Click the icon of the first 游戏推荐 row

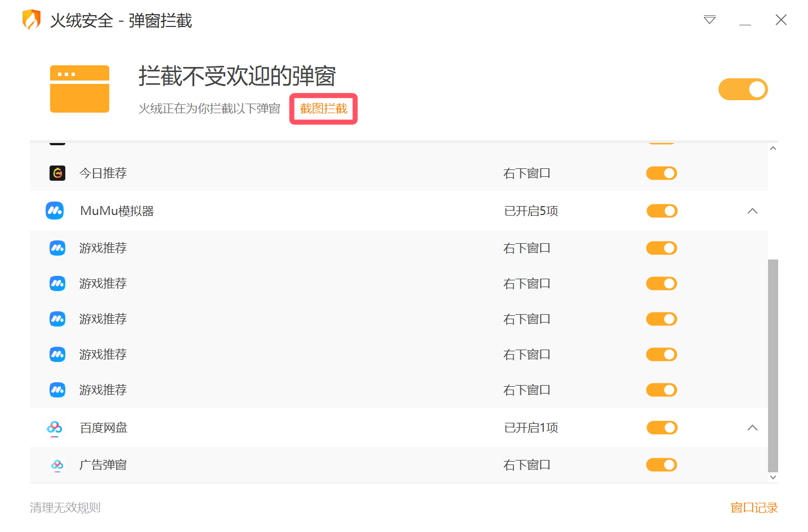click(57, 248)
